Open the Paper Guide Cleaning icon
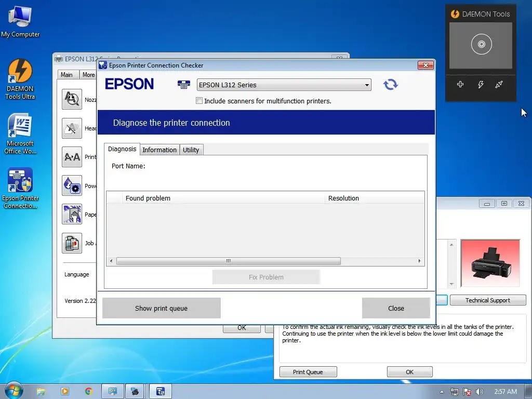Image resolution: width=532 pixels, height=399 pixels. [72, 214]
